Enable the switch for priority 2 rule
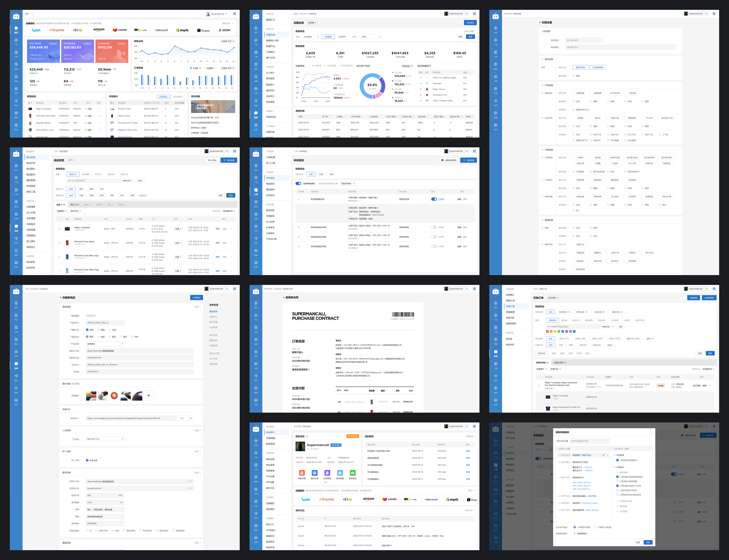Image resolution: width=729 pixels, height=560 pixels. pos(434,227)
